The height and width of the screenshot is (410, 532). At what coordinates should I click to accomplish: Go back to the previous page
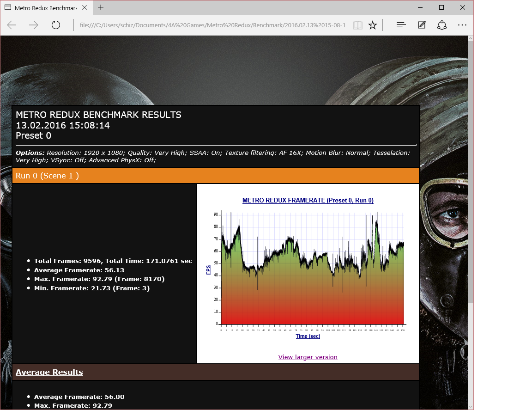click(x=12, y=25)
